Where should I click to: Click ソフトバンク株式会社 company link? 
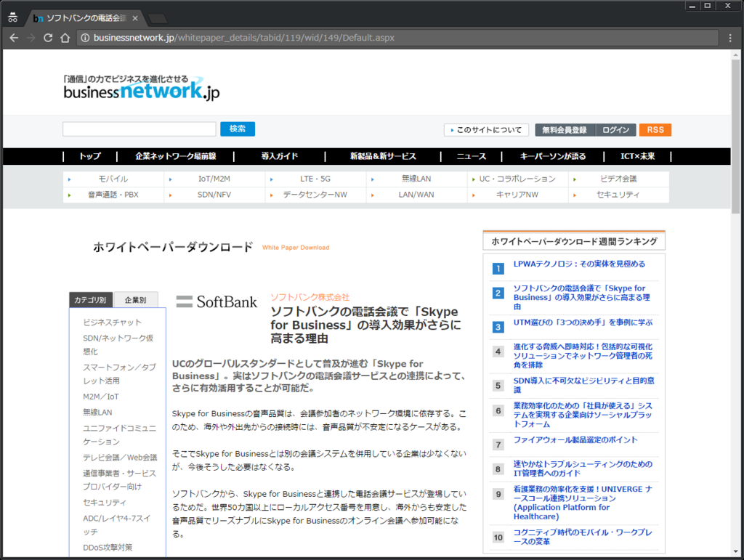pos(310,297)
